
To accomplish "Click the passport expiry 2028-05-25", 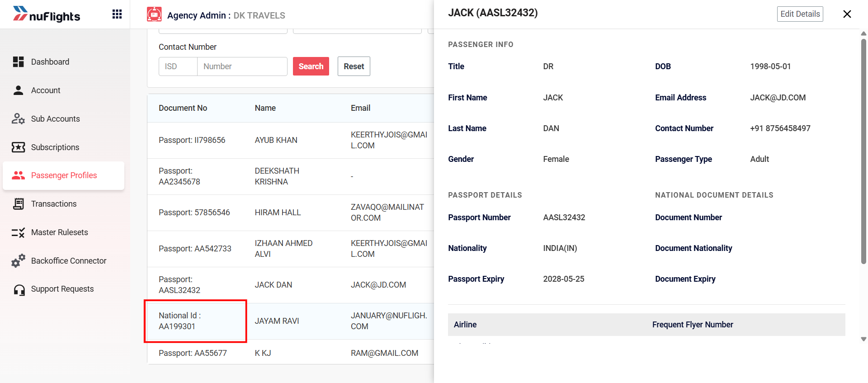I will click(x=563, y=279).
